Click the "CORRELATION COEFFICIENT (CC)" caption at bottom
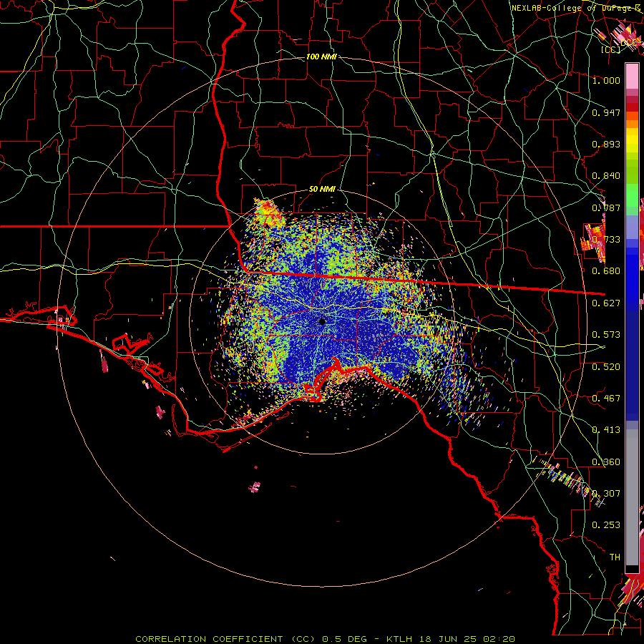 pyautogui.click(x=225, y=639)
